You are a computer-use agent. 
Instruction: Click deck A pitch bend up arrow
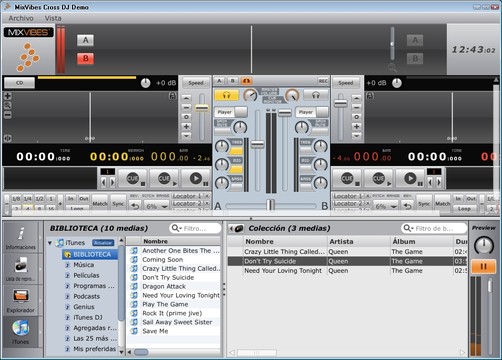point(186,98)
